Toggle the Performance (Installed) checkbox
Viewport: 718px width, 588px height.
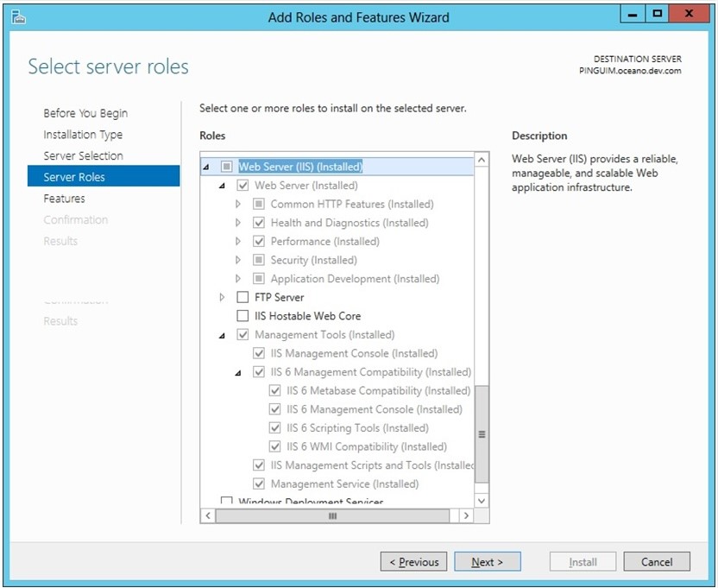[259, 241]
